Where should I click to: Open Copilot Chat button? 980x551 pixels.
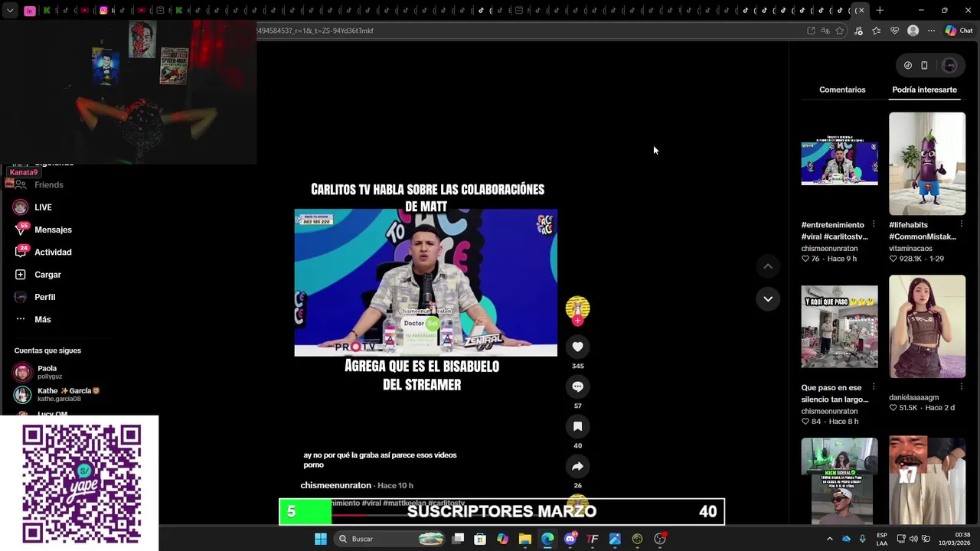pyautogui.click(x=959, y=31)
